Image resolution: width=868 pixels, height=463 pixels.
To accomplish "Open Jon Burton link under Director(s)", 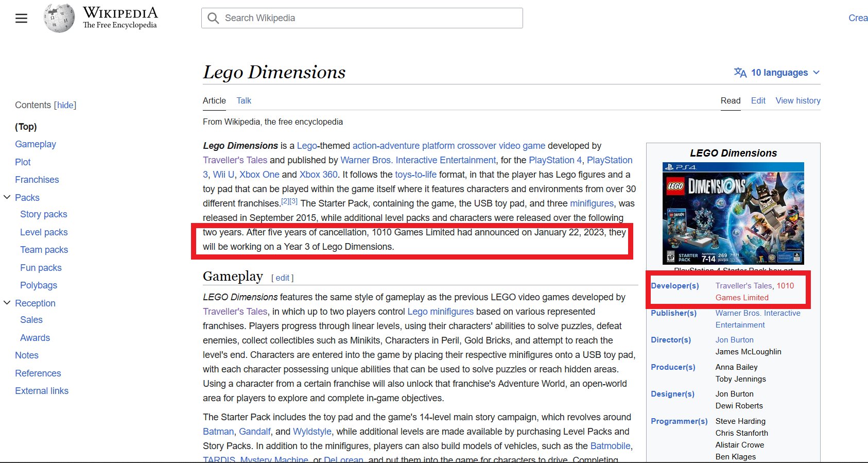I will tap(735, 340).
